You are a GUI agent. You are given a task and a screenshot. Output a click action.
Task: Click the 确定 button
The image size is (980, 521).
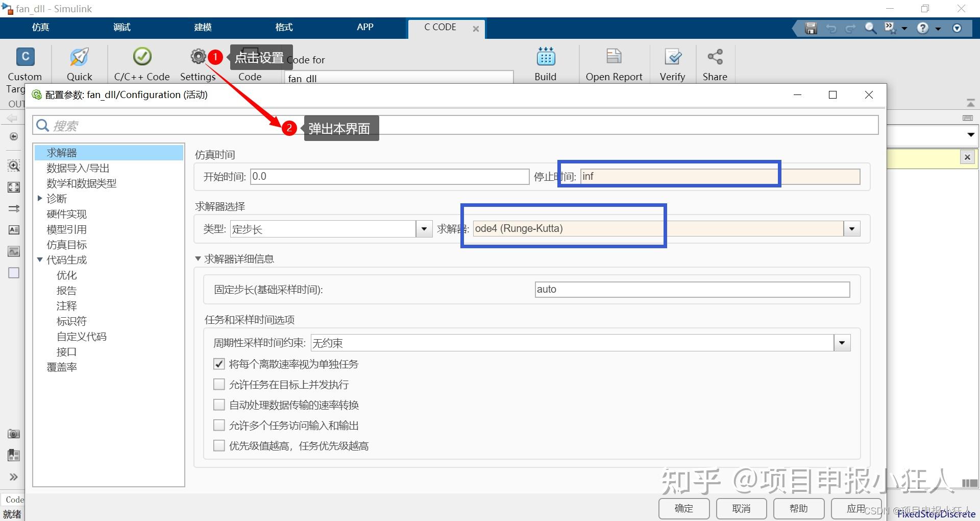coord(683,508)
